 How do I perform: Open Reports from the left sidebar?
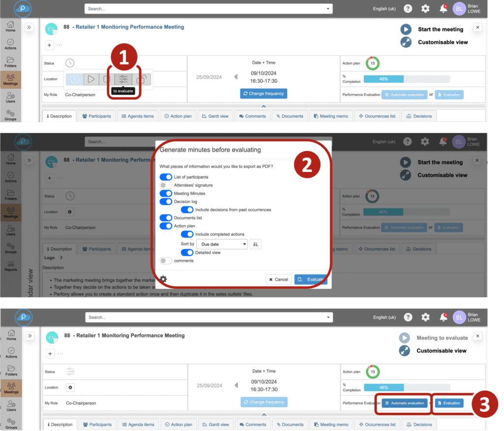10,266
